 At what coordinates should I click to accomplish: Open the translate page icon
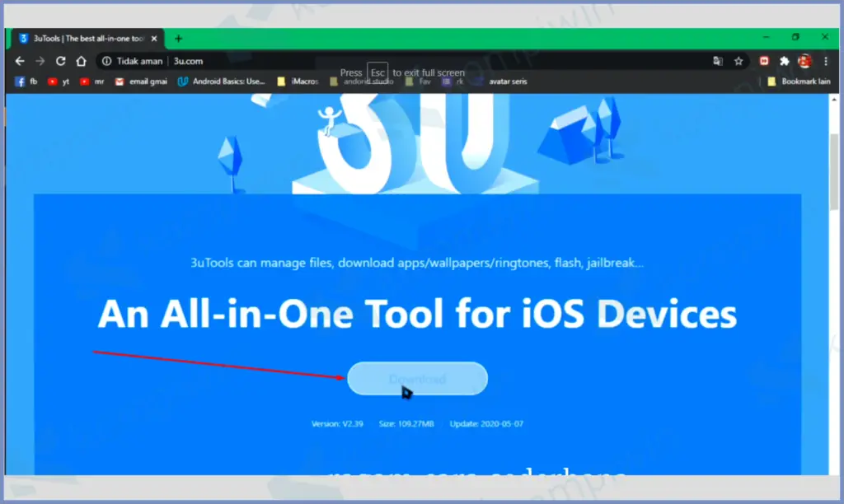pyautogui.click(x=718, y=61)
